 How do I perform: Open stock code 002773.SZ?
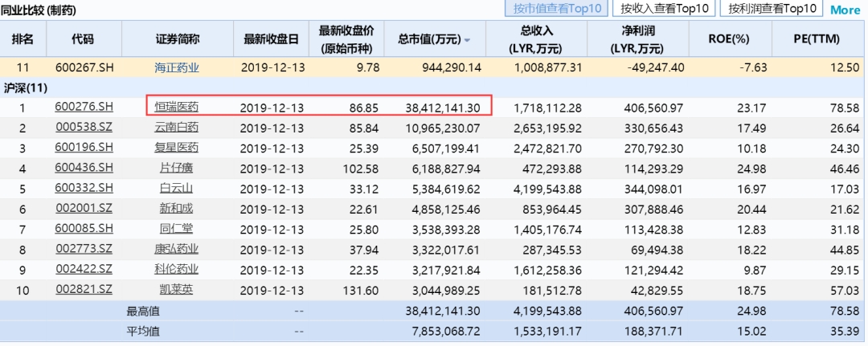click(84, 249)
